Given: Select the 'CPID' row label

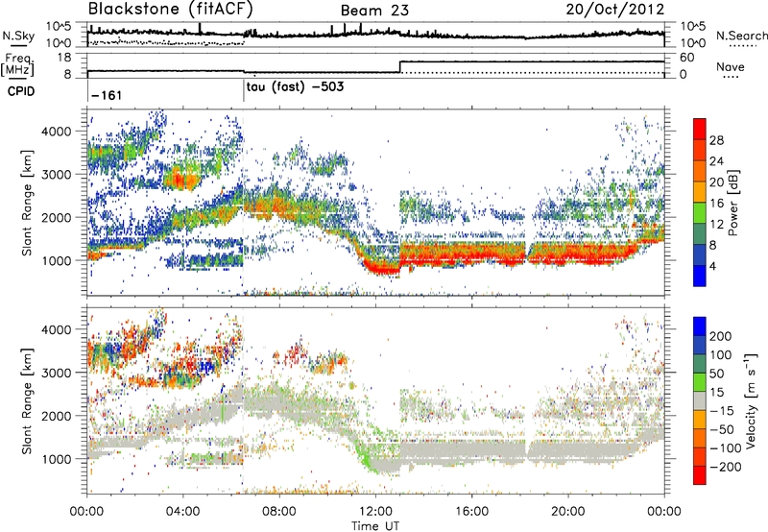Looking at the screenshot, I should coord(21,91).
